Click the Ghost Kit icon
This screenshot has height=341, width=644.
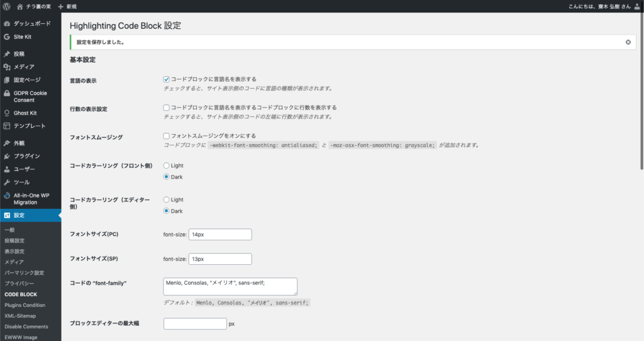(7, 113)
